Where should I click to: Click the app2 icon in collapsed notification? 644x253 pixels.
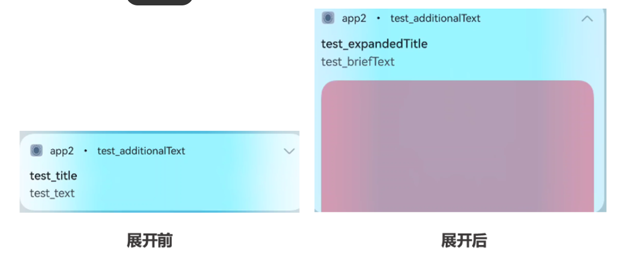click(36, 150)
